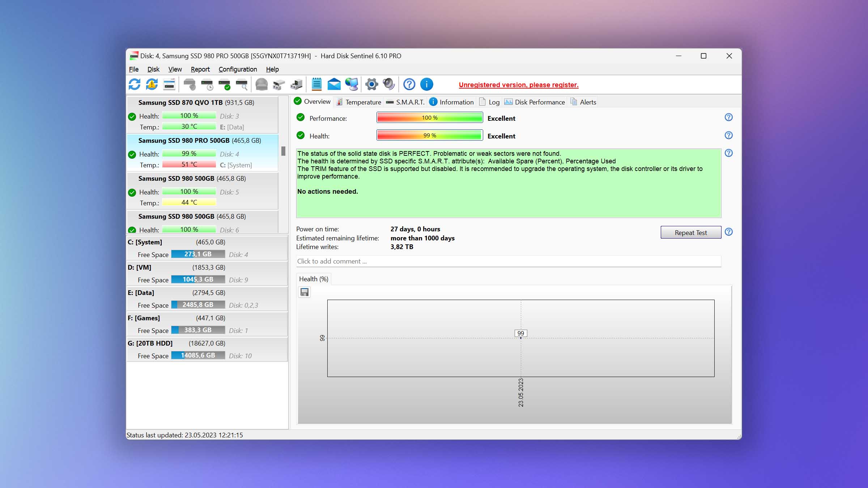Click the disk with green check icon

point(225,85)
